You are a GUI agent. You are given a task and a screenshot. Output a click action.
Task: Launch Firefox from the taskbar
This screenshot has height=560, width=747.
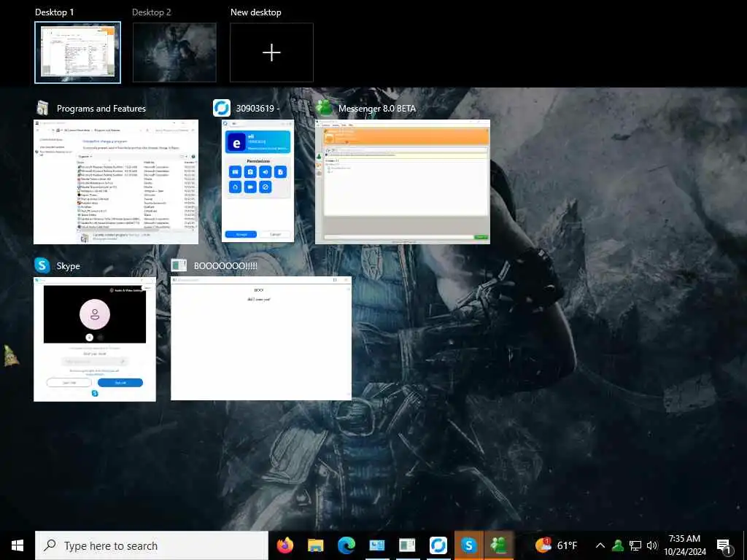(x=285, y=545)
